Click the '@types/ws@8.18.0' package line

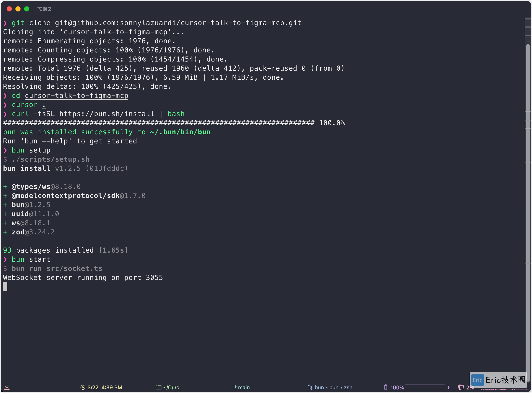[42, 187]
